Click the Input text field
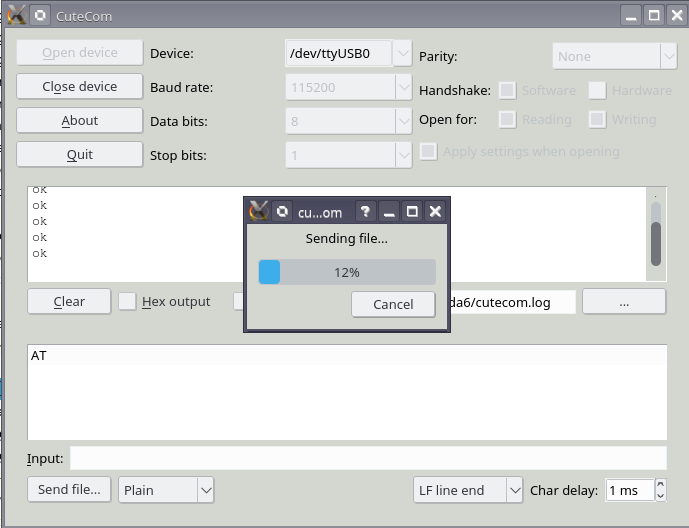 click(x=367, y=458)
